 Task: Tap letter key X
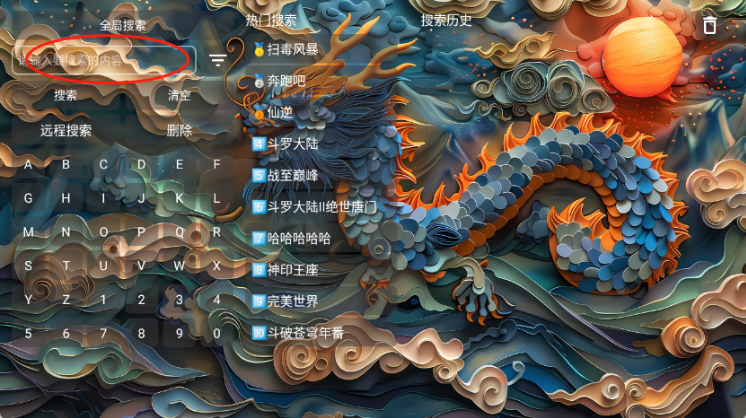216,266
